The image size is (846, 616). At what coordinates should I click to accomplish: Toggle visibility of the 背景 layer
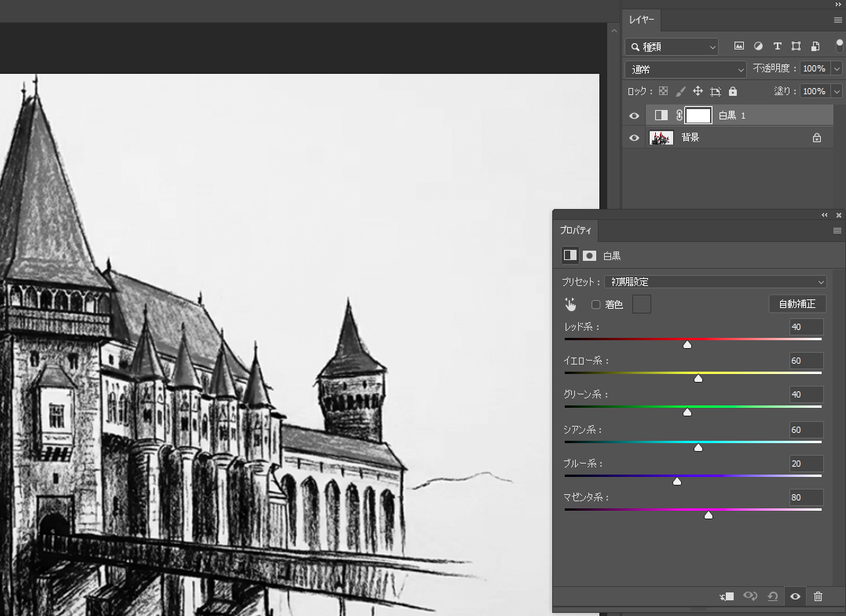(x=635, y=137)
